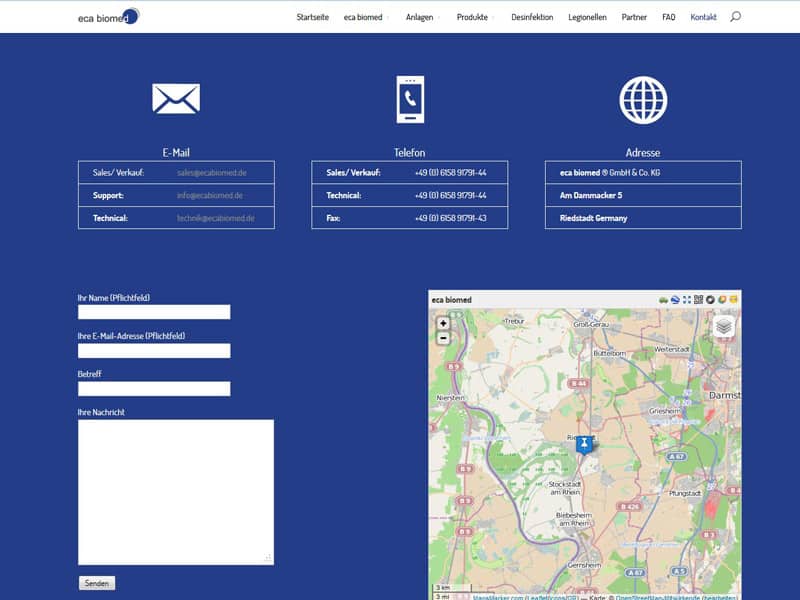Image resolution: width=800 pixels, height=600 pixels.
Task: Click the Telefon heading
Action: [x=410, y=153]
